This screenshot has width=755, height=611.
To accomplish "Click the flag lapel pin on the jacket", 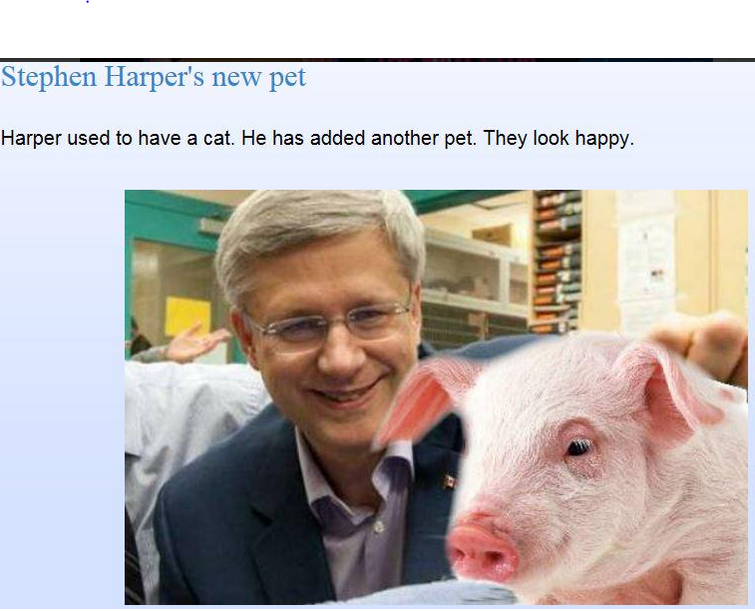I will (448, 480).
